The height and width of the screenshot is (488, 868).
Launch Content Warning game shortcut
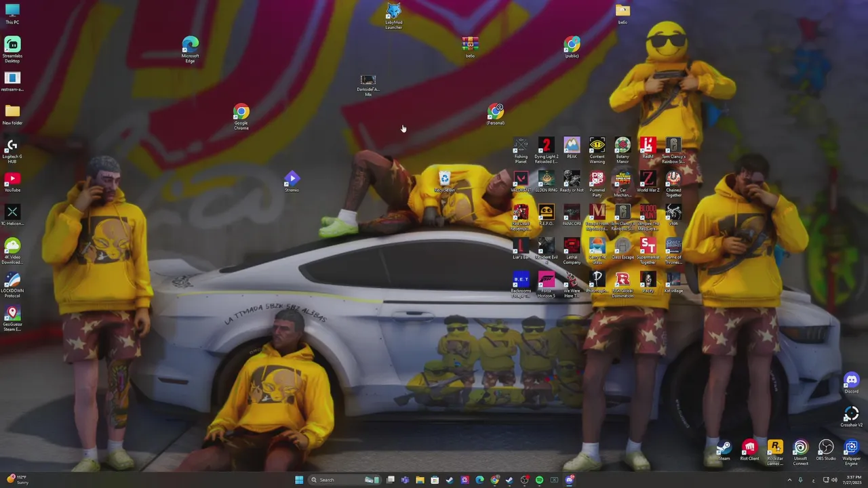click(x=597, y=150)
